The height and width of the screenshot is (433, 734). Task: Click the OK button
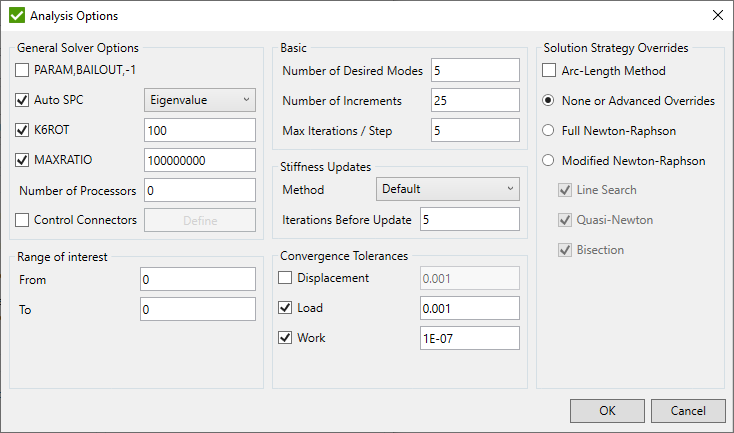607,410
